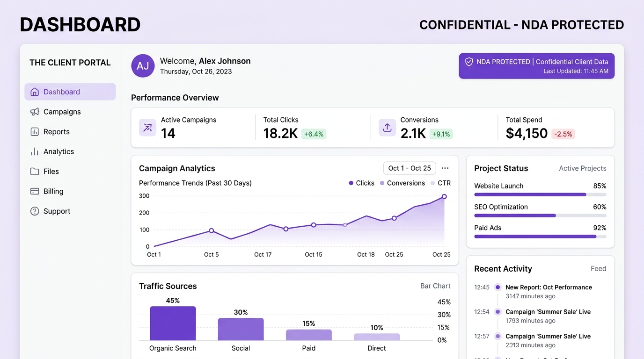Click the Dashboard home icon in sidebar
644x359 pixels.
(x=35, y=92)
